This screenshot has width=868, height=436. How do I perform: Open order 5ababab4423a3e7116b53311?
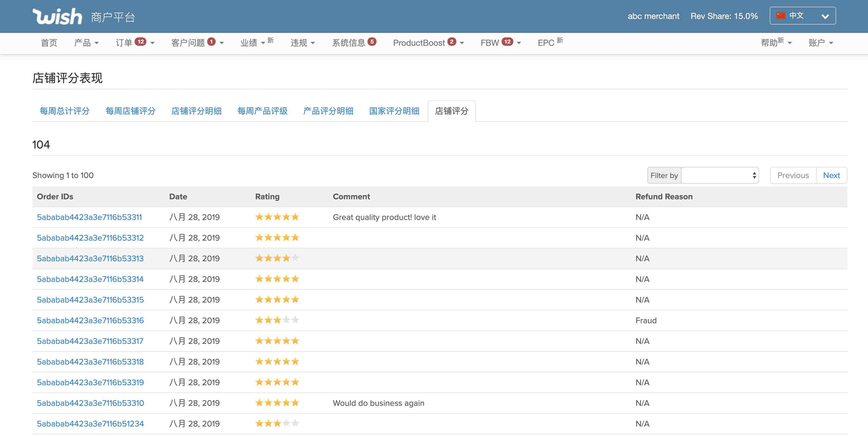click(x=89, y=217)
